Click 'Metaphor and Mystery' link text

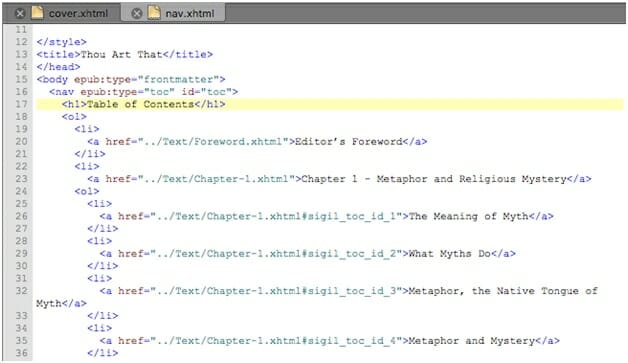click(x=472, y=341)
